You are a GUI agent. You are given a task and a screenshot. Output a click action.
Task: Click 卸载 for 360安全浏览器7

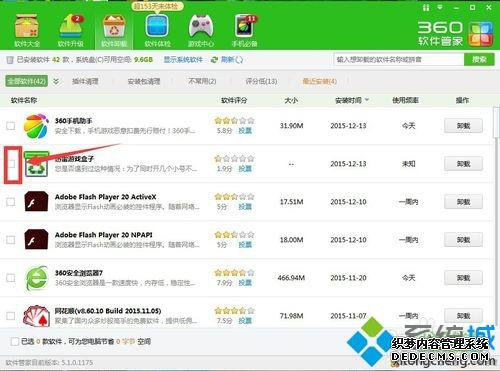[x=463, y=278]
